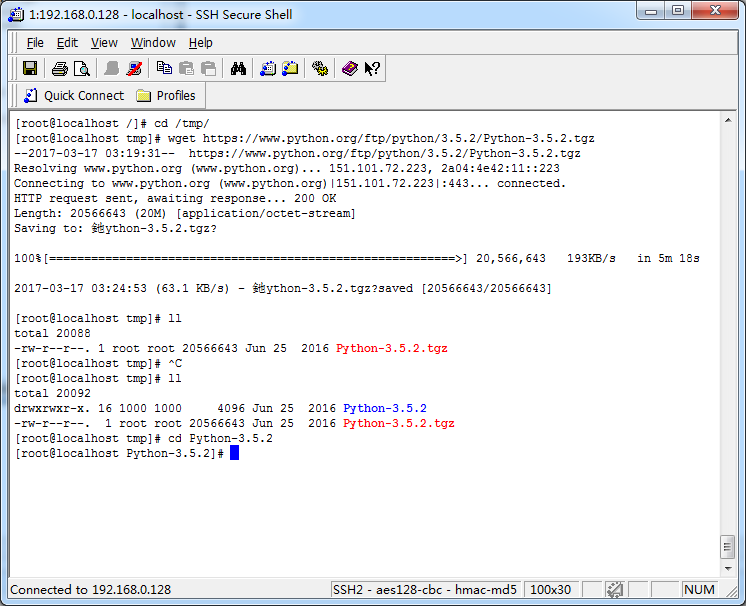The image size is (746, 606).
Task: Click the window title text
Action: click(x=161, y=15)
